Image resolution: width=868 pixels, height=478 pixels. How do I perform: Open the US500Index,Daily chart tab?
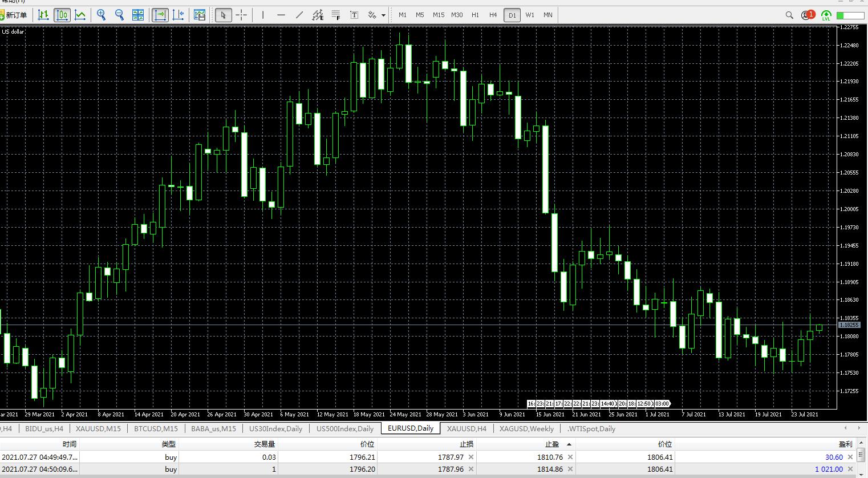tap(345, 428)
